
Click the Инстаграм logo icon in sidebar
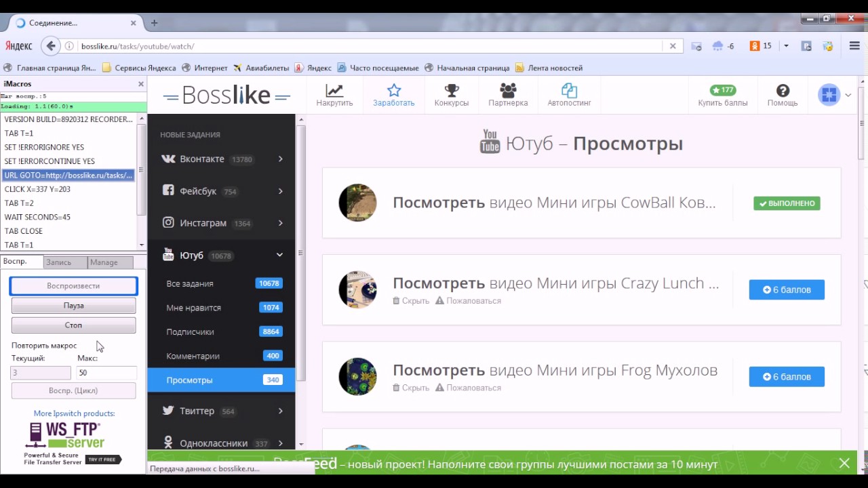168,222
